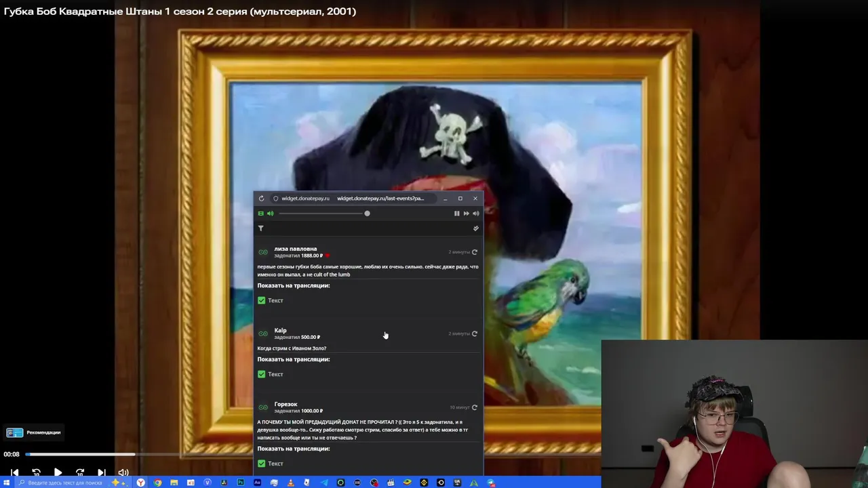Open File Explorer from the taskbar
This screenshot has width=868, height=488.
click(174, 483)
